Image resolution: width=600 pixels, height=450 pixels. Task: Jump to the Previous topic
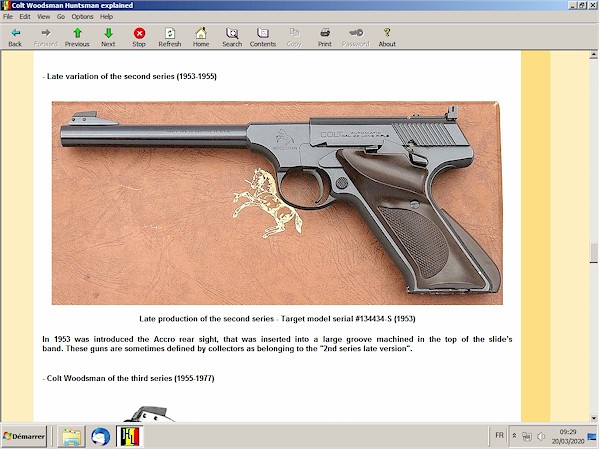coord(77,37)
